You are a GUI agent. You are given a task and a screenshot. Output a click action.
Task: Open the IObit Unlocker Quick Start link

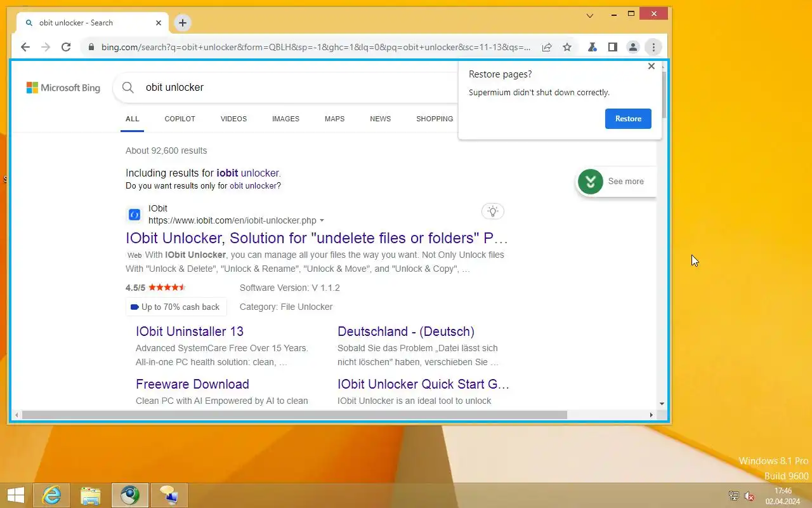[424, 384]
